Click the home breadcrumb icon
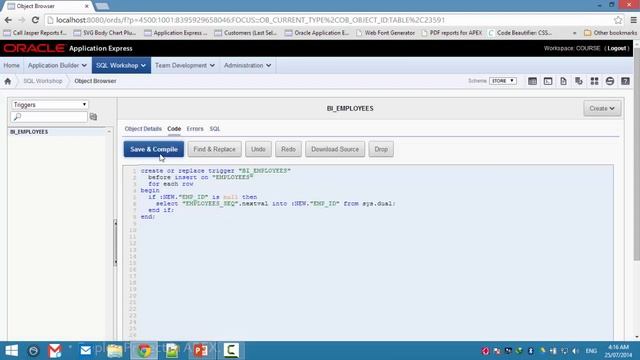This screenshot has width=640, height=360. click(8, 81)
